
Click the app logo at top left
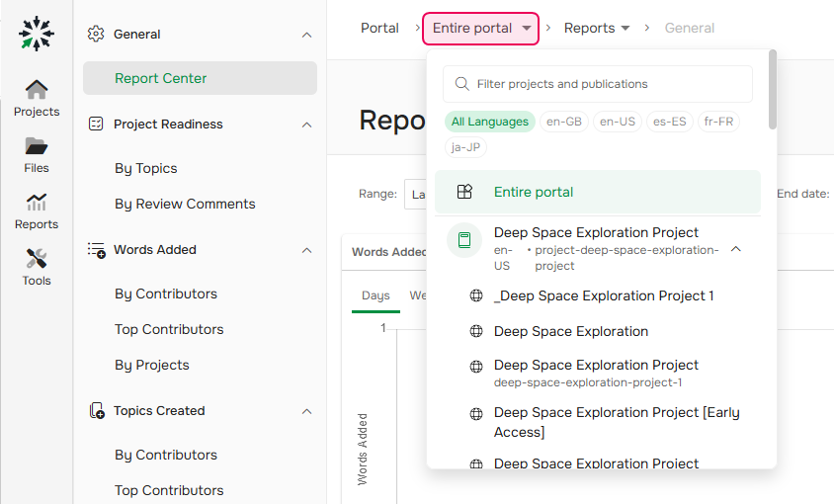pyautogui.click(x=37, y=34)
